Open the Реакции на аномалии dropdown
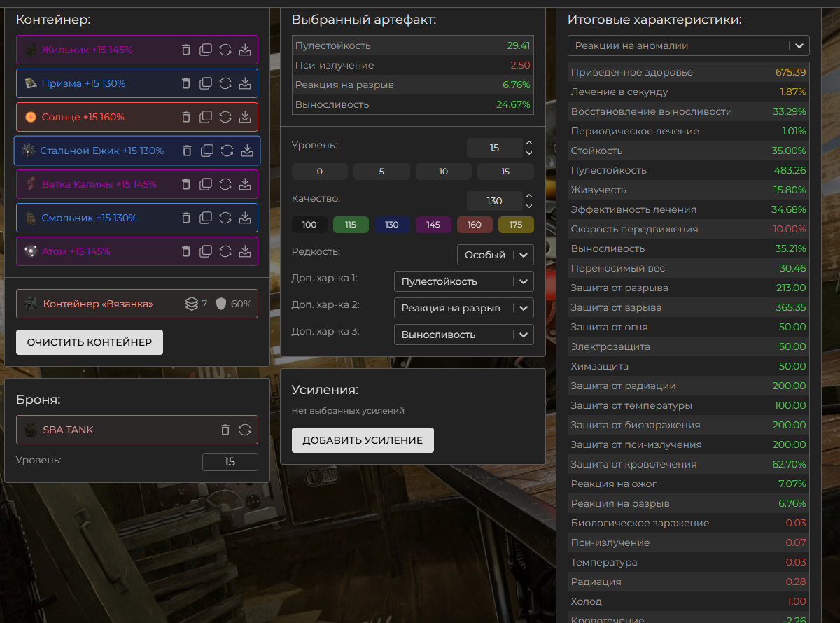This screenshot has height=623, width=840. click(x=689, y=45)
